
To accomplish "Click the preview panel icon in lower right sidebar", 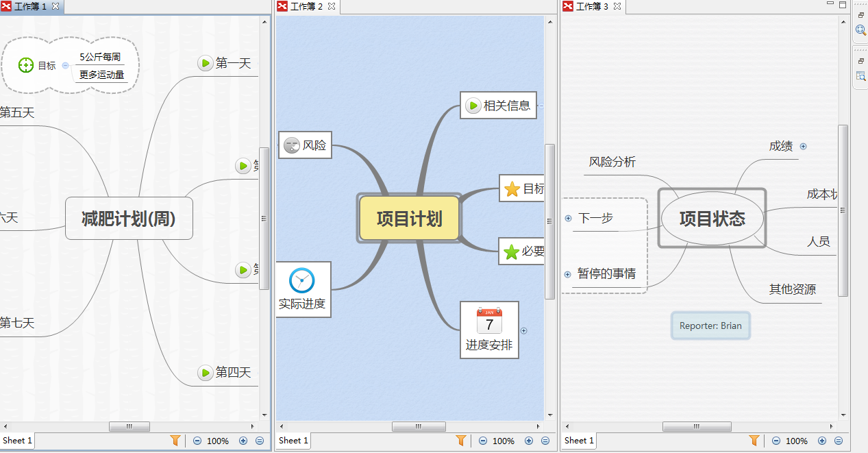I will tap(860, 76).
